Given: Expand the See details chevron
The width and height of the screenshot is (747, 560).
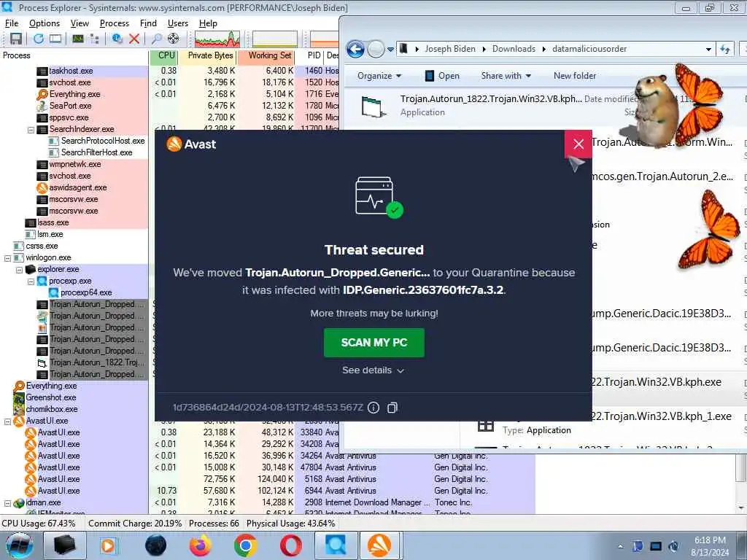Looking at the screenshot, I should point(400,371).
